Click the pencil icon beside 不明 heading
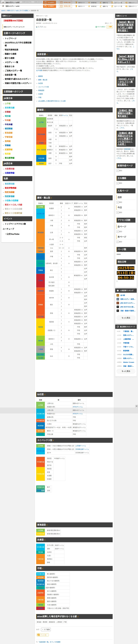The height and width of the screenshot is (644, 138). coord(43,569)
